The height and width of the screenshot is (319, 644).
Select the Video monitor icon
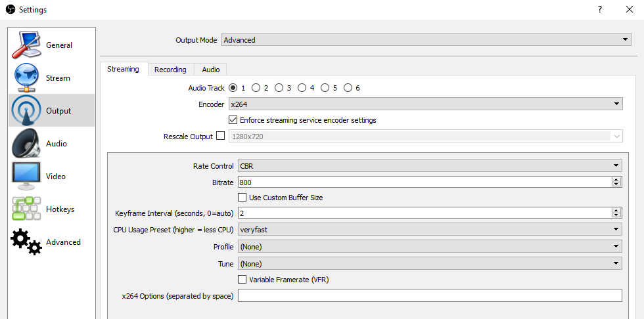tap(26, 177)
